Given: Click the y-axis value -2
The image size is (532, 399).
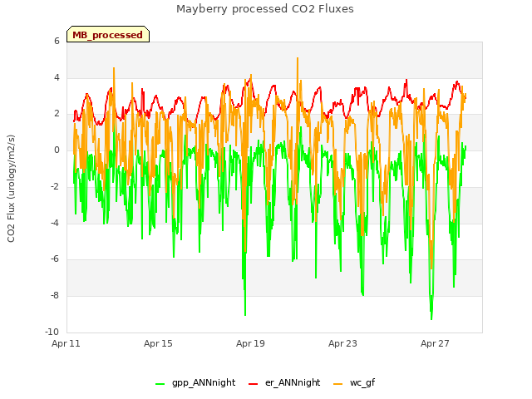Looking at the screenshot, I should point(55,186).
